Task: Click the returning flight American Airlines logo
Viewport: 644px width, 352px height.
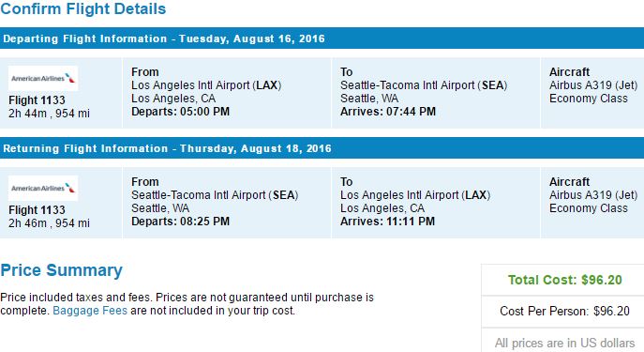Action: coord(43,188)
